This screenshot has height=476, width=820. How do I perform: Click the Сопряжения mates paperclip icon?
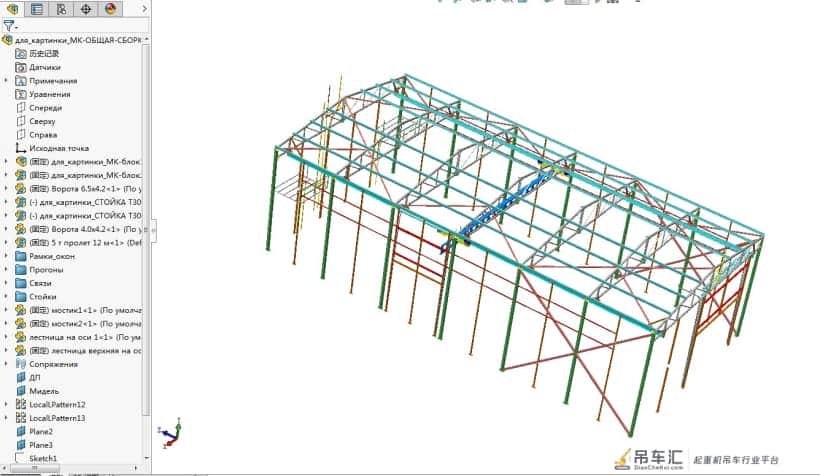pyautogui.click(x=21, y=364)
